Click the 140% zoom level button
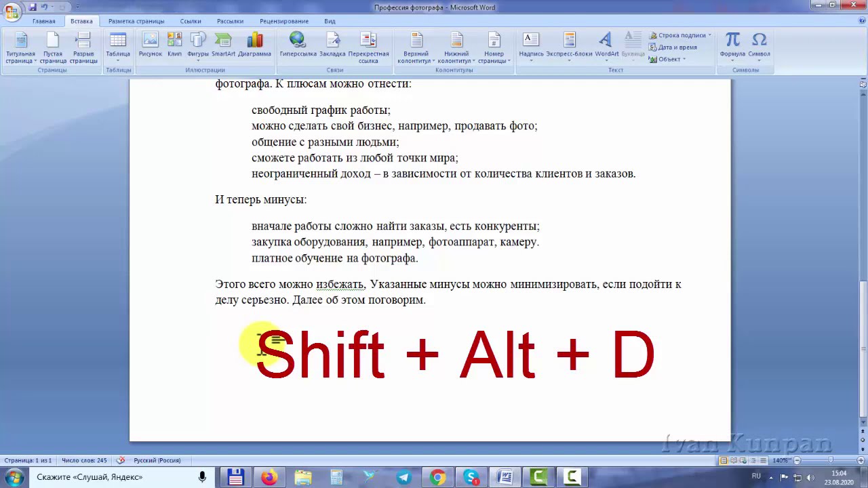 point(780,460)
